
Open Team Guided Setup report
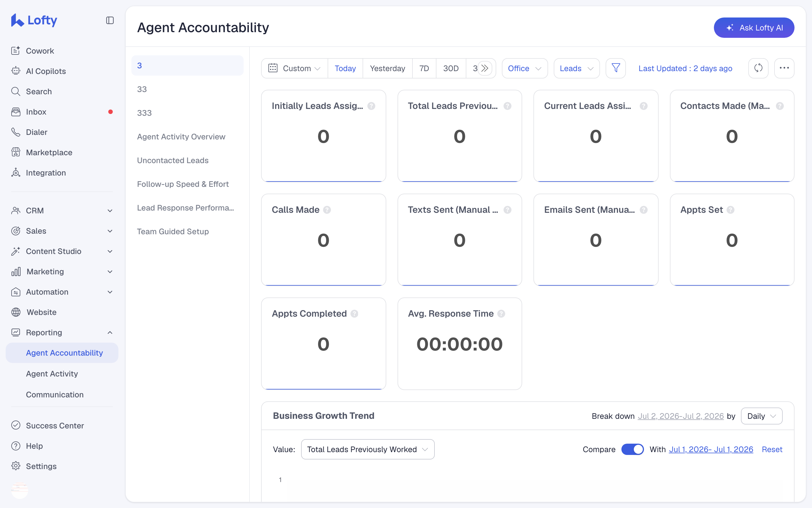(x=187, y=231)
